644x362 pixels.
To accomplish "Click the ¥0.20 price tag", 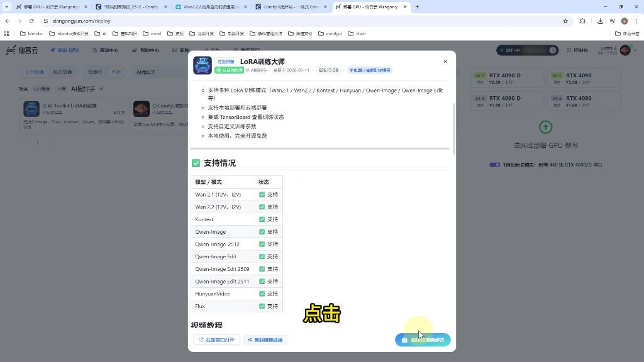I will point(370,70).
